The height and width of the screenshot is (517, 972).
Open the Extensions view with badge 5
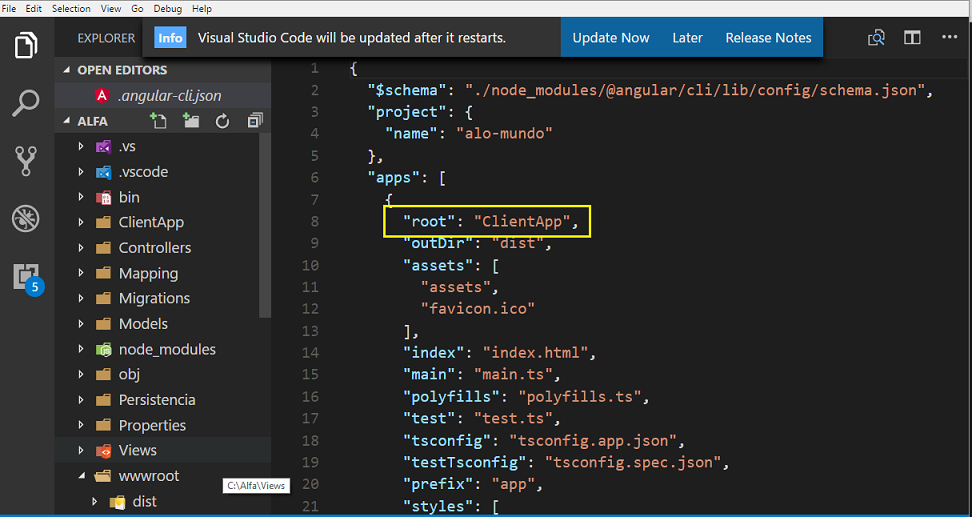[x=28, y=278]
